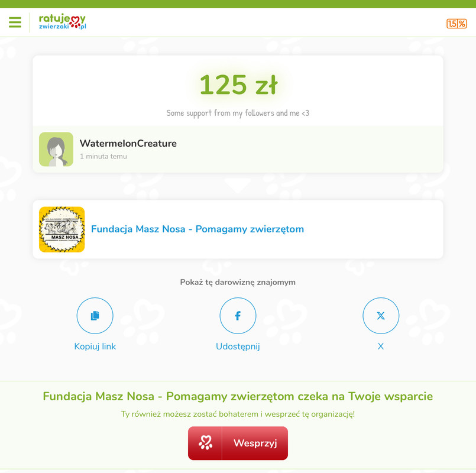Open the hamburger menu
This screenshot has height=473, width=476.
pos(15,22)
